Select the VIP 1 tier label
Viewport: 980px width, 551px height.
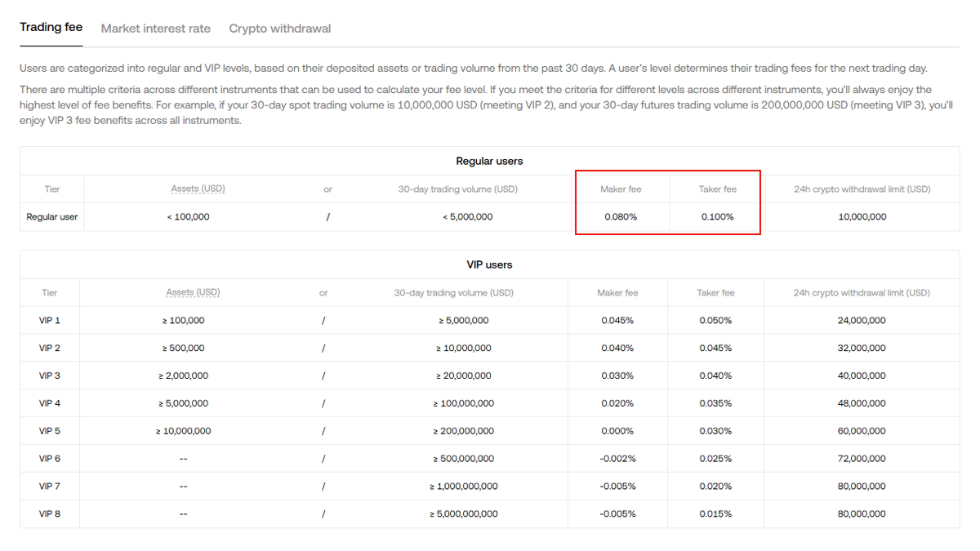[50, 321]
